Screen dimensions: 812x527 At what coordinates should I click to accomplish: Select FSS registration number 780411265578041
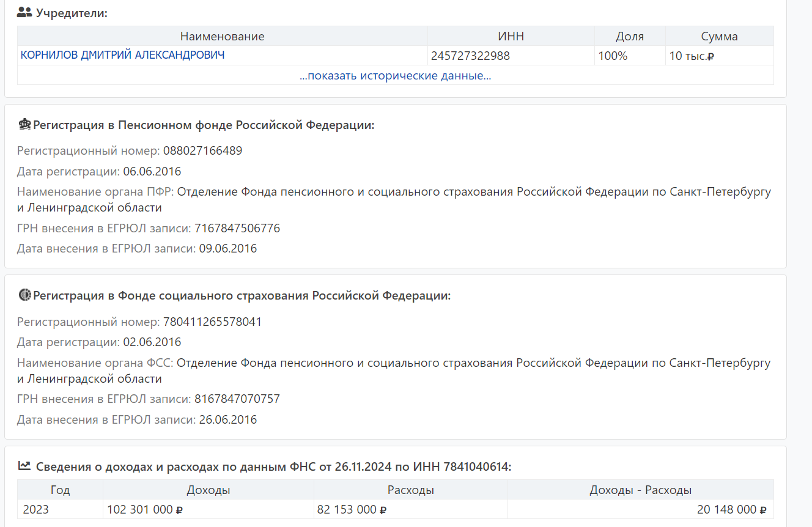point(212,322)
